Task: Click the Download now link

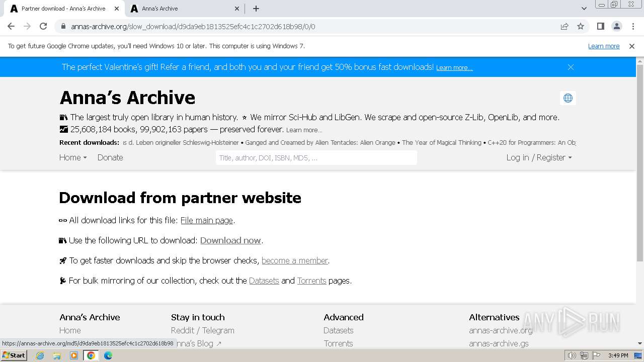Action: (230, 240)
